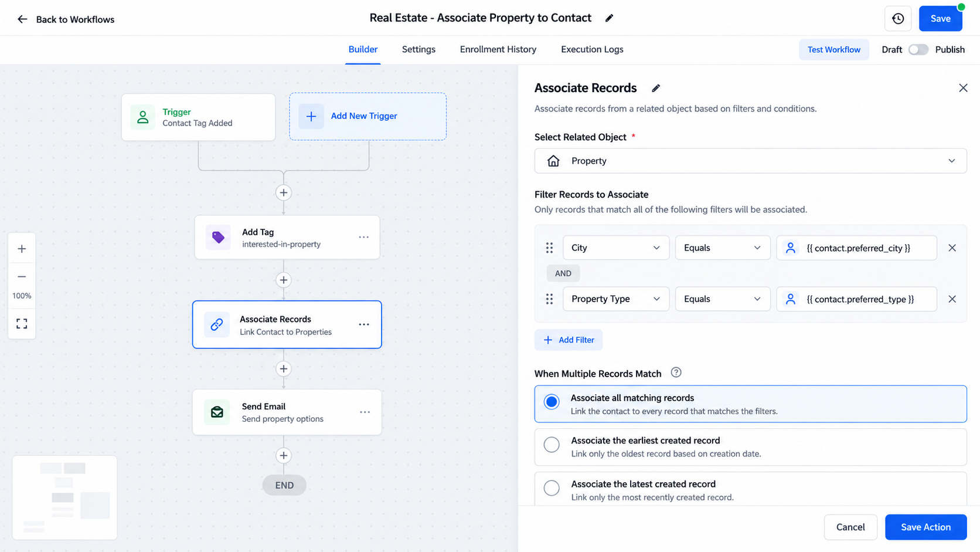Screen dimensions: 980x552
Task: Select Associate all matching records option
Action: coord(750,404)
